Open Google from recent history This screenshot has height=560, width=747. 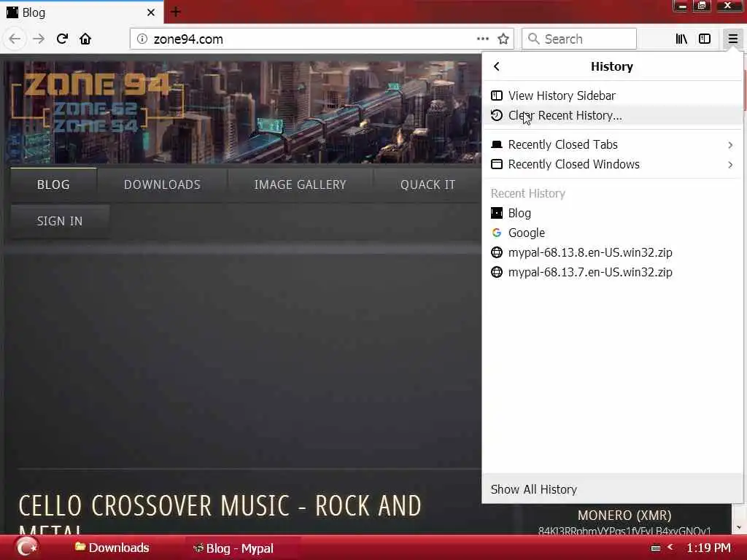(612, 233)
